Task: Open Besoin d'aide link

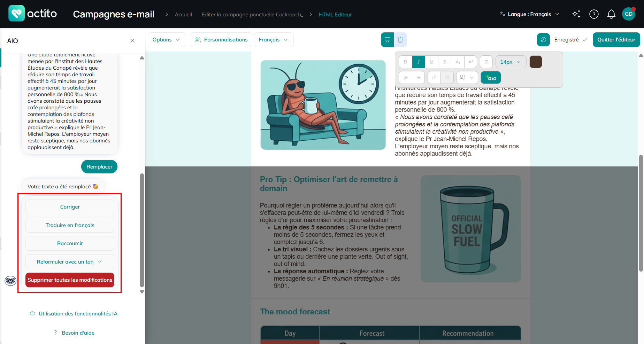Action: pyautogui.click(x=74, y=333)
